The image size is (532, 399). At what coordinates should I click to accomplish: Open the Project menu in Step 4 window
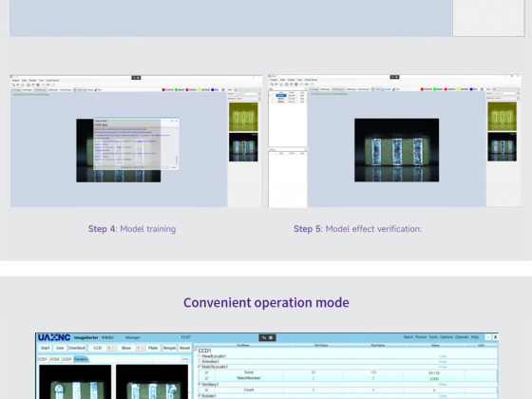click(x=15, y=81)
